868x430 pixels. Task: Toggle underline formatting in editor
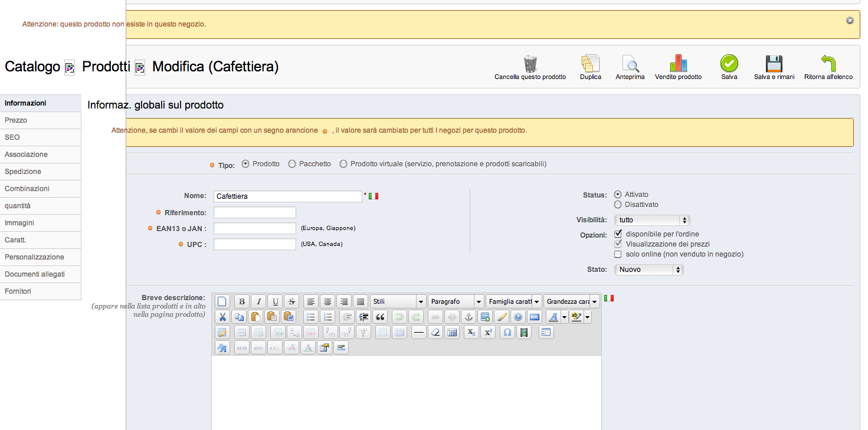tap(274, 301)
